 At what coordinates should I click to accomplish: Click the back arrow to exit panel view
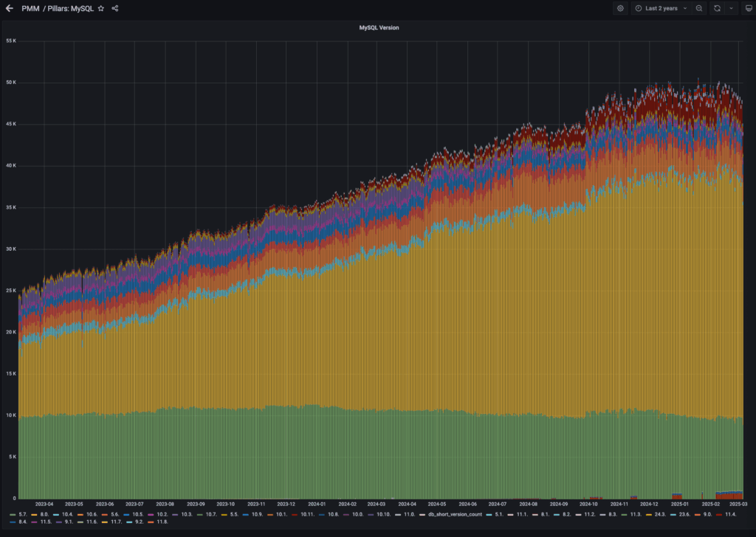pyautogui.click(x=9, y=8)
